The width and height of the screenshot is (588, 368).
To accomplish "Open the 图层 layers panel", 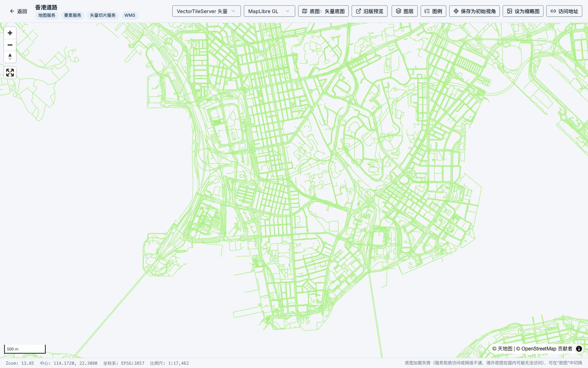I will 404,11.
